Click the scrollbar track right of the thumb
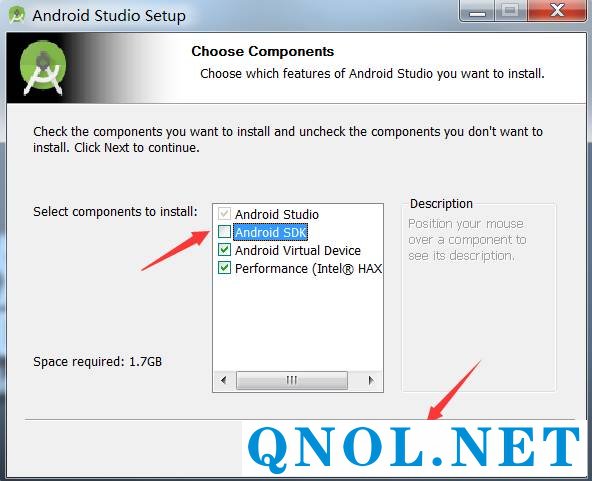The height and width of the screenshot is (481, 592). (x=355, y=380)
